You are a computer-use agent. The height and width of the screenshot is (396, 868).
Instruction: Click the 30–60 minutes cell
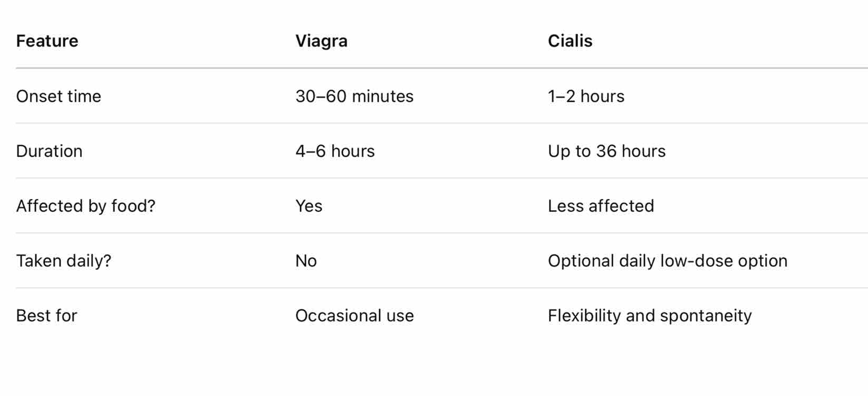354,96
